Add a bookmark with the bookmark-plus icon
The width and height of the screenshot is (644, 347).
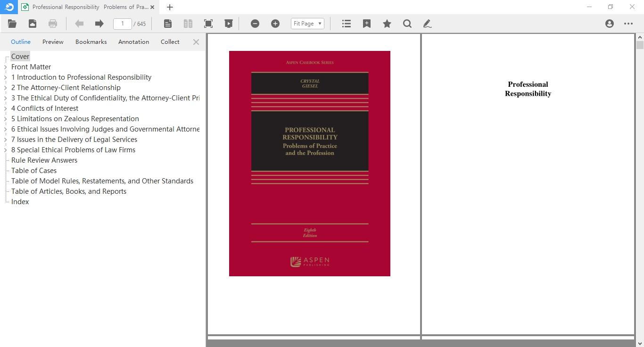(367, 24)
